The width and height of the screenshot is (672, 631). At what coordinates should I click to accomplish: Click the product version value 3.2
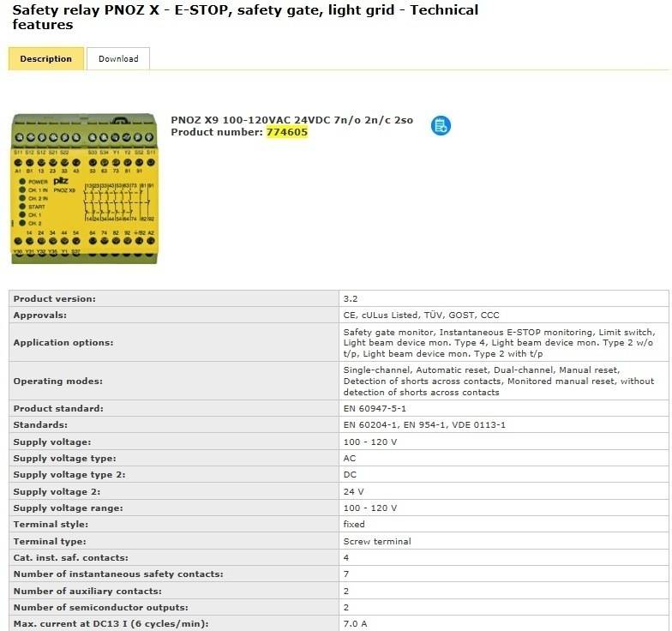[350, 298]
